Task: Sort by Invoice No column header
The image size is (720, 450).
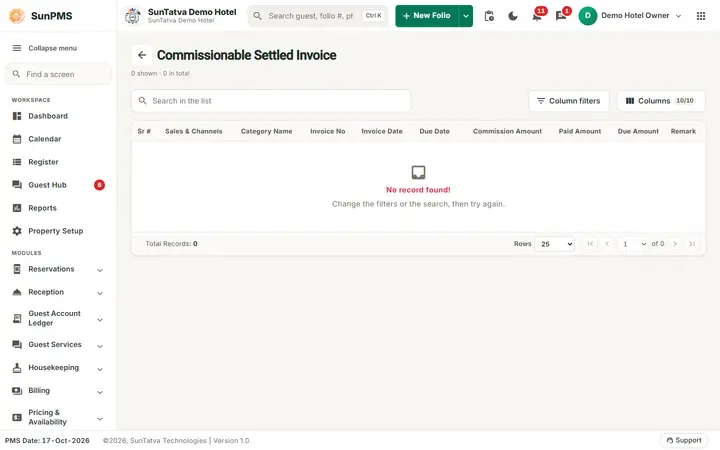Action: (328, 131)
